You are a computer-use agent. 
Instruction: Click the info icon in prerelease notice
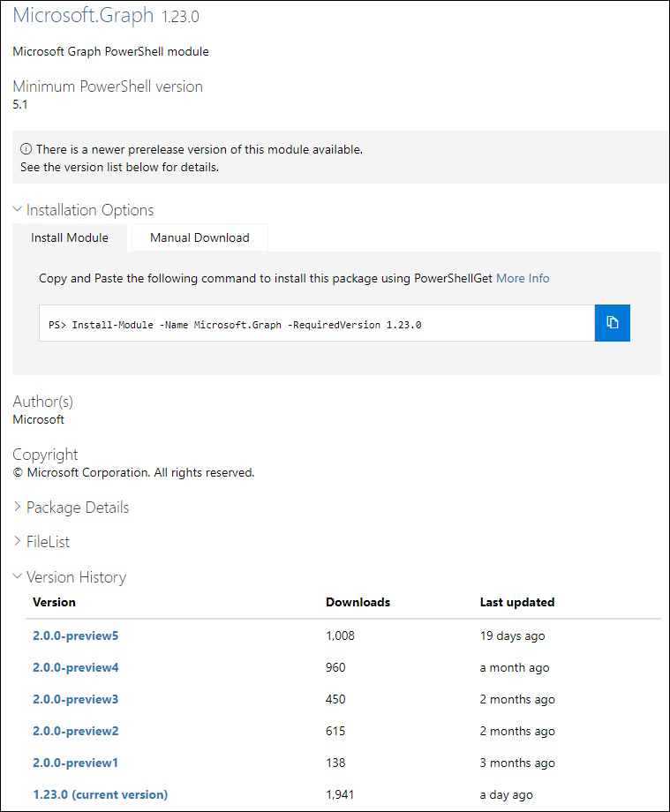pyautogui.click(x=26, y=149)
